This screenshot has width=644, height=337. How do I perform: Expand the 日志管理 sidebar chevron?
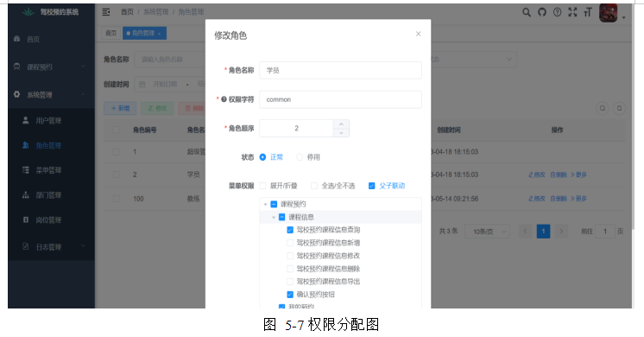coord(83,245)
